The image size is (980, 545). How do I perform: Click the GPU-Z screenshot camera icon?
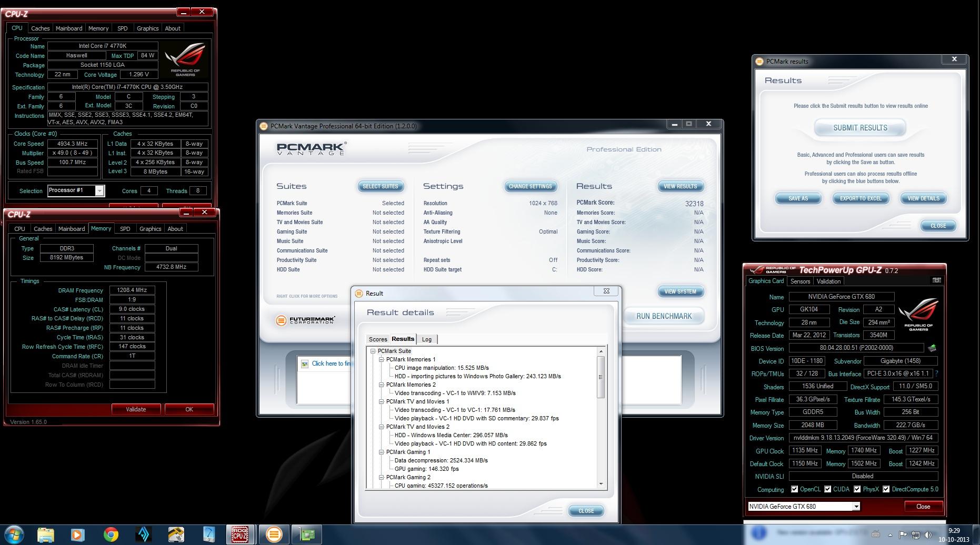click(x=936, y=280)
